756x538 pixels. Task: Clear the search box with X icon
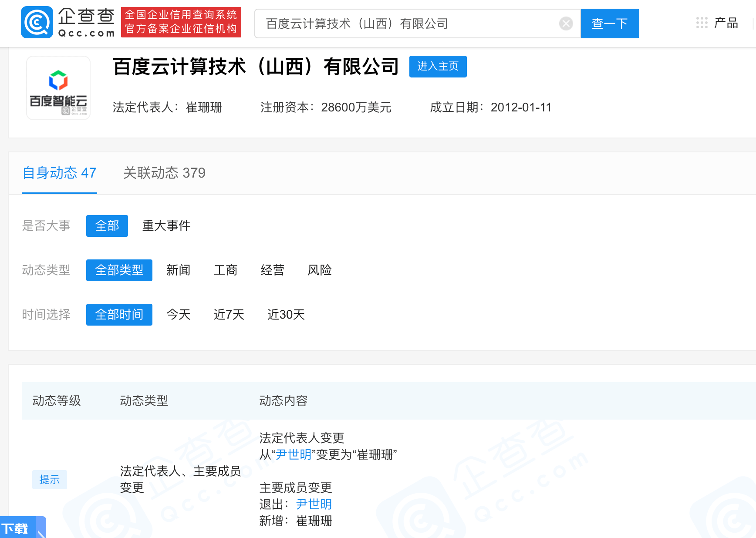pyautogui.click(x=566, y=24)
